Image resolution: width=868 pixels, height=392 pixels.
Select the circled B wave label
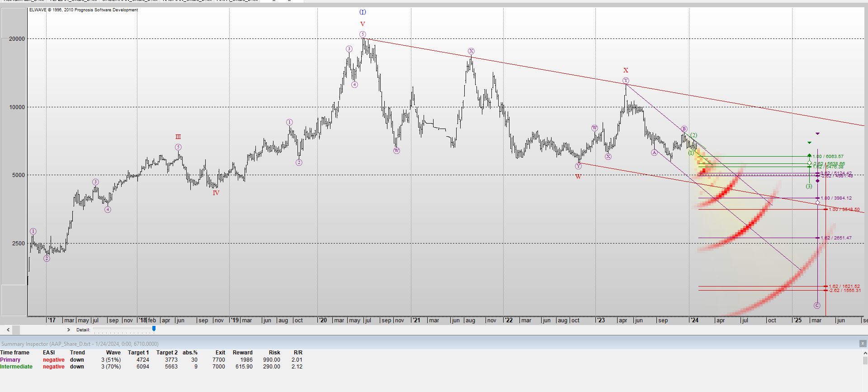684,129
